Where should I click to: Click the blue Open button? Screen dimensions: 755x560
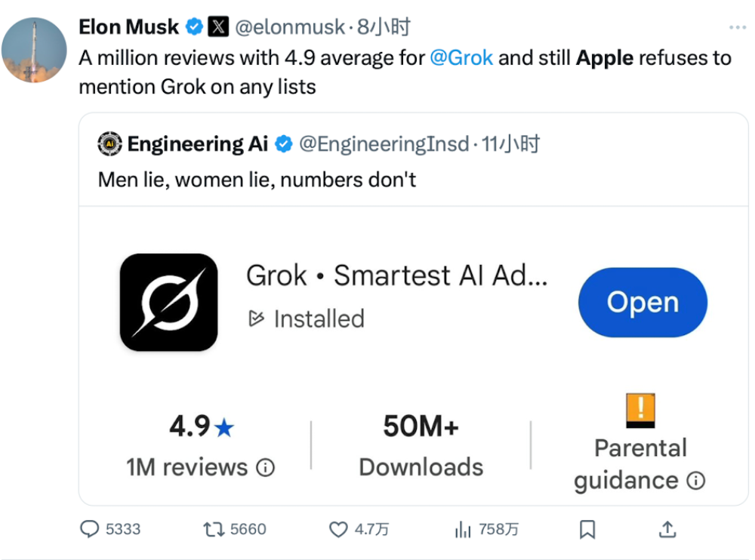(643, 302)
